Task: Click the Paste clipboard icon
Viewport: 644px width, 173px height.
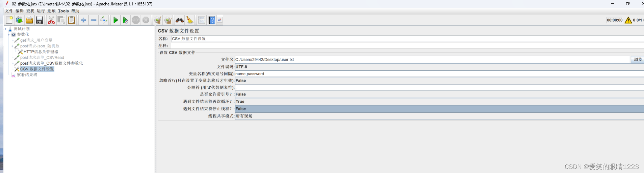Action: tap(72, 20)
